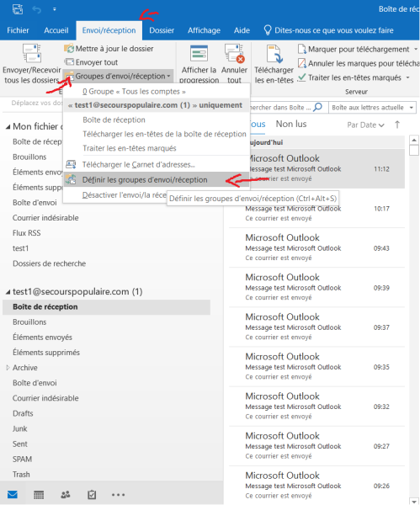Open Calendar view in bottom navigation
The image size is (420, 505).
tap(39, 495)
